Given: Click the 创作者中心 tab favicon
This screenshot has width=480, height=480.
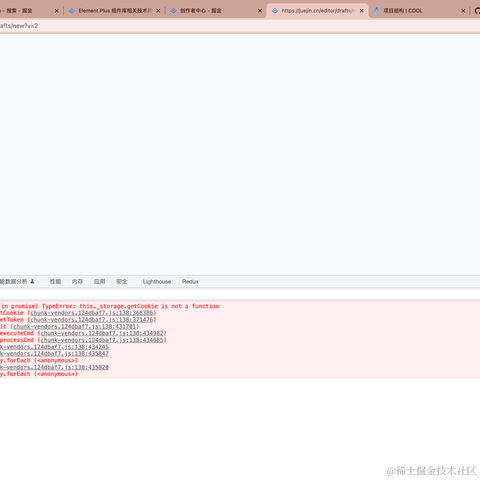Looking at the screenshot, I should point(173,11).
